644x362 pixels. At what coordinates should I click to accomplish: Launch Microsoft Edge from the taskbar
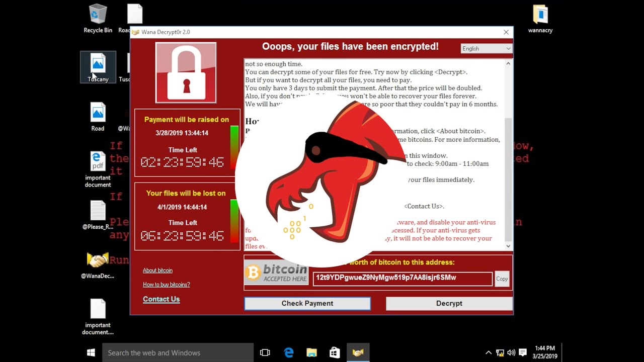(289, 352)
